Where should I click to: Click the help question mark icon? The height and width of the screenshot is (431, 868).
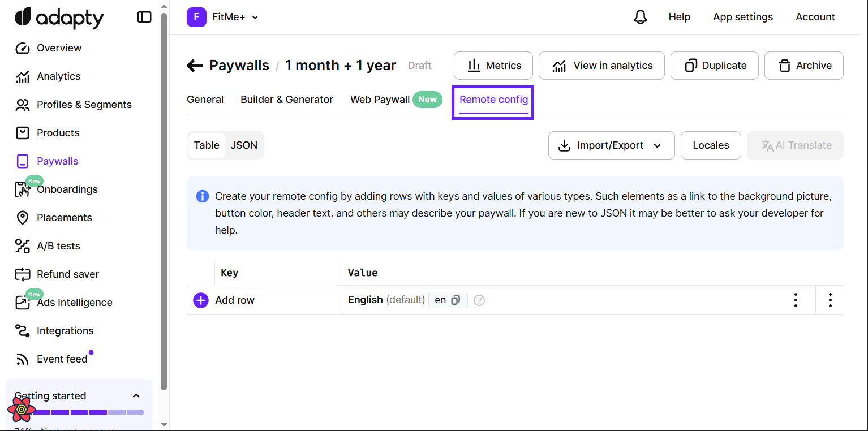pos(479,300)
